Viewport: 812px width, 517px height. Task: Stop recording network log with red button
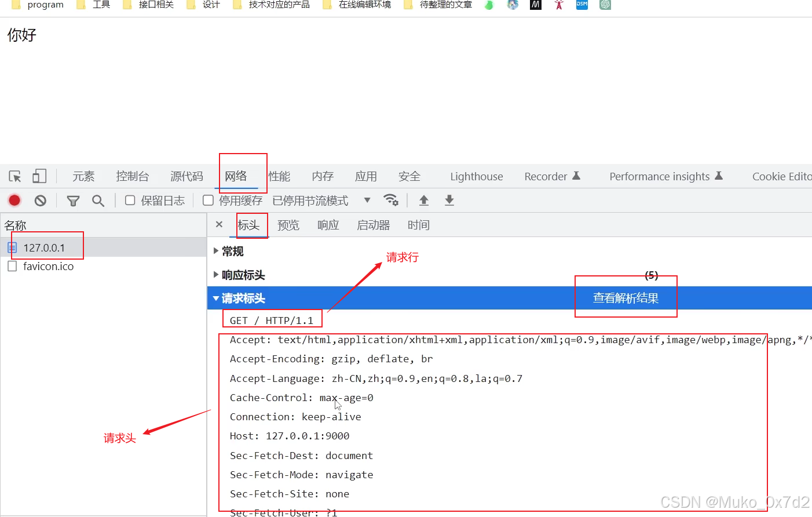[14, 201]
